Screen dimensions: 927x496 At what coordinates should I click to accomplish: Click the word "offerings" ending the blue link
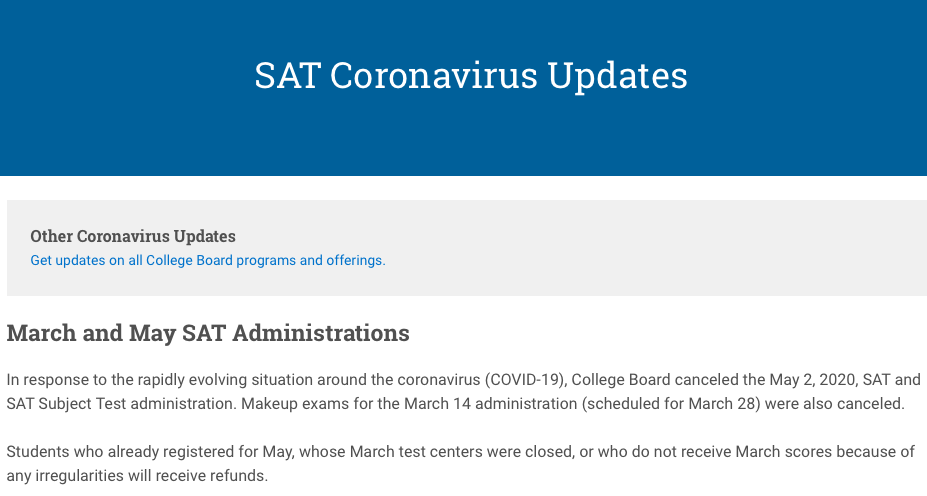coord(354,261)
